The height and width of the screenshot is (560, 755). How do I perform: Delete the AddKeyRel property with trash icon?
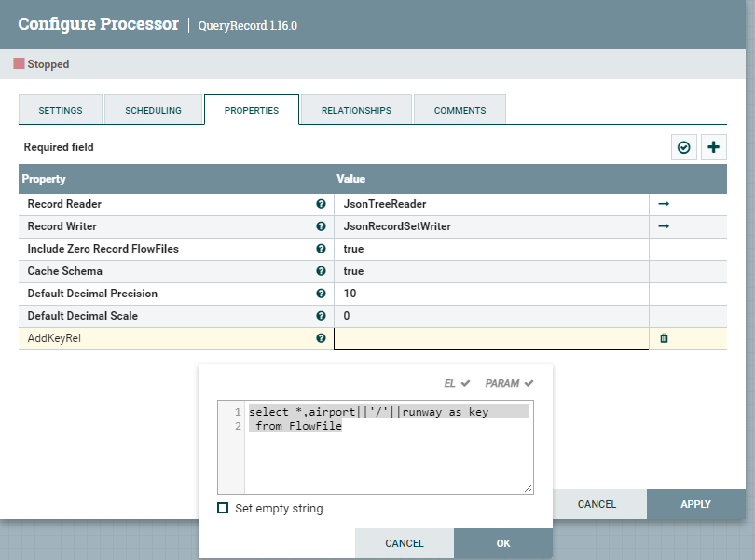pos(664,338)
